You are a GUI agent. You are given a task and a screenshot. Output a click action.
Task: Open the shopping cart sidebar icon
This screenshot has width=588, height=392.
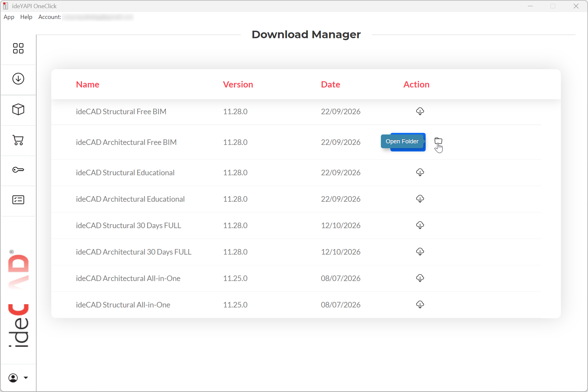point(18,140)
